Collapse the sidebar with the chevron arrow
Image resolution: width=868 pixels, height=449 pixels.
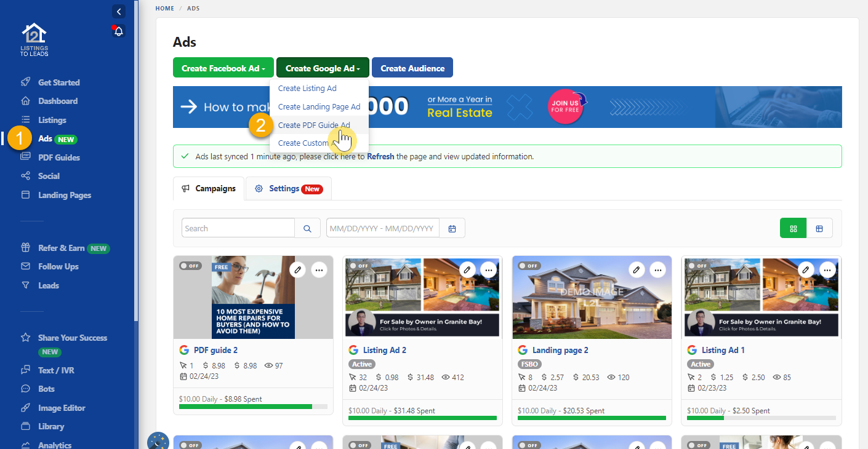click(x=118, y=11)
